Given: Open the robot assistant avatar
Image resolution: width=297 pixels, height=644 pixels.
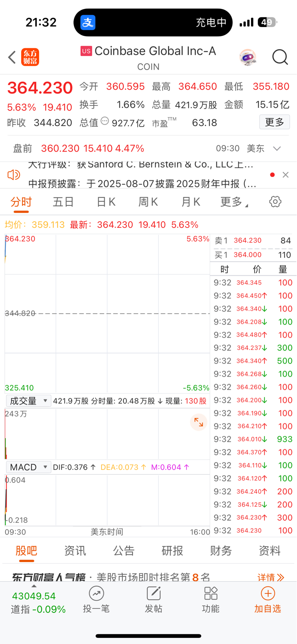Looking at the screenshot, I should pyautogui.click(x=248, y=57).
